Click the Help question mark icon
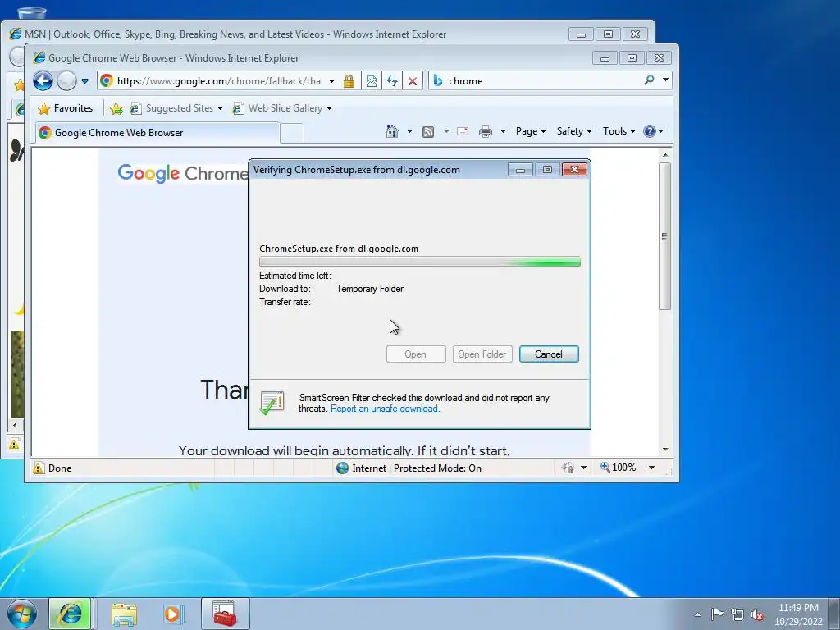Viewport: 840px width, 630px height. [x=650, y=131]
